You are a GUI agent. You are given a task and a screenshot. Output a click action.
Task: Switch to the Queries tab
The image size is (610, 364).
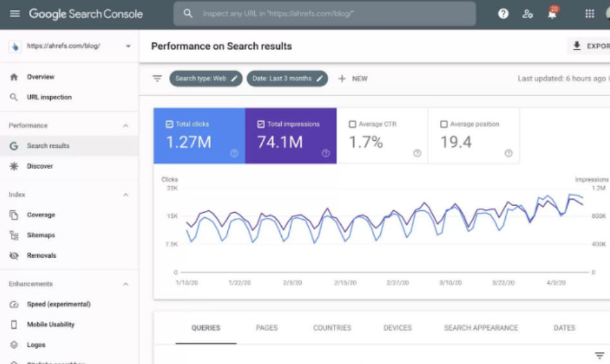(206, 328)
